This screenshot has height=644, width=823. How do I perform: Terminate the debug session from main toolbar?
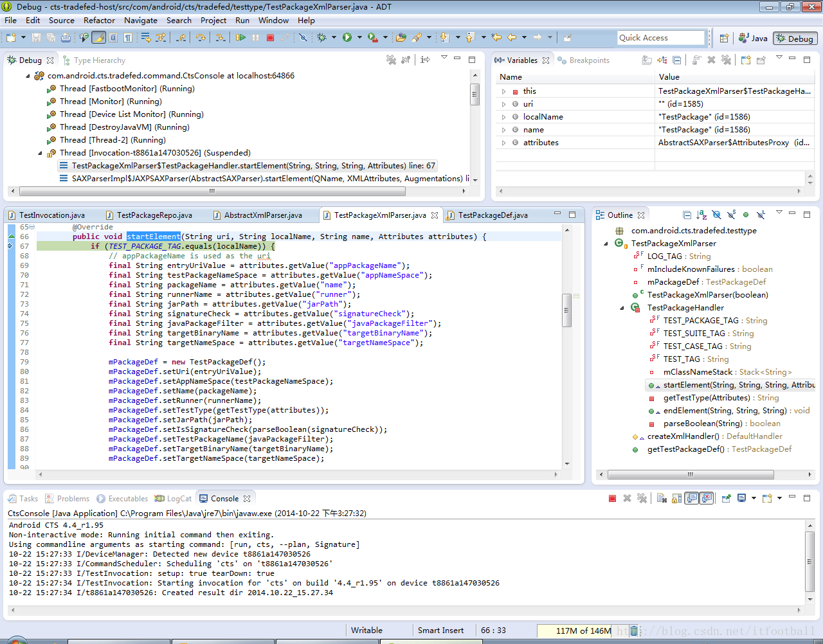(x=270, y=38)
